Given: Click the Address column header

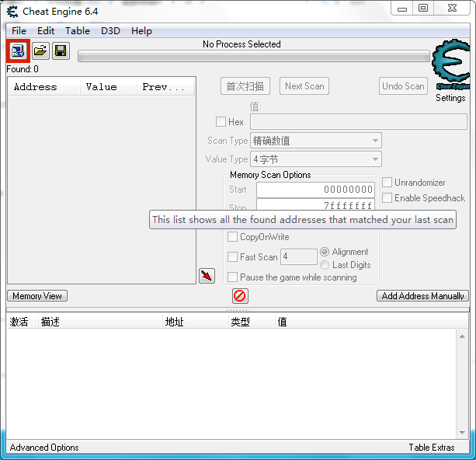Looking at the screenshot, I should coord(44,87).
